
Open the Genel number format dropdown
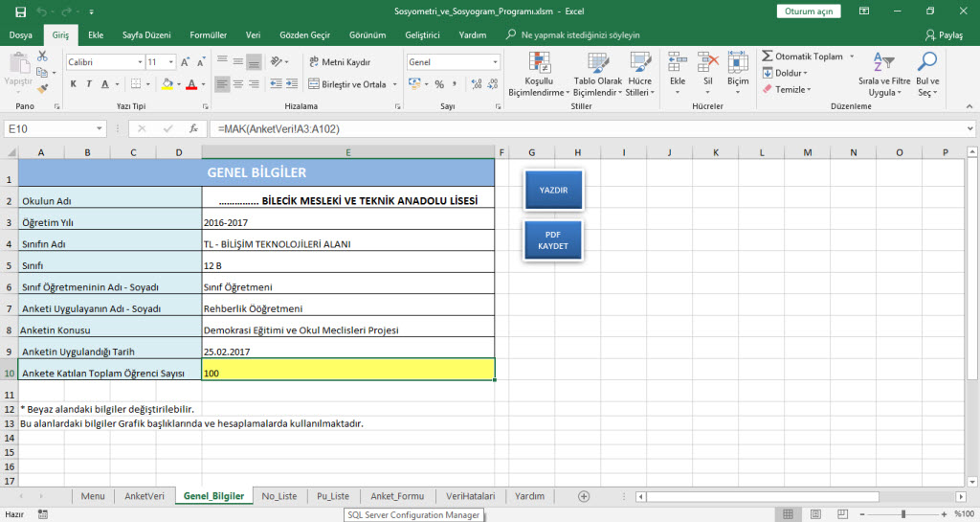[495, 62]
